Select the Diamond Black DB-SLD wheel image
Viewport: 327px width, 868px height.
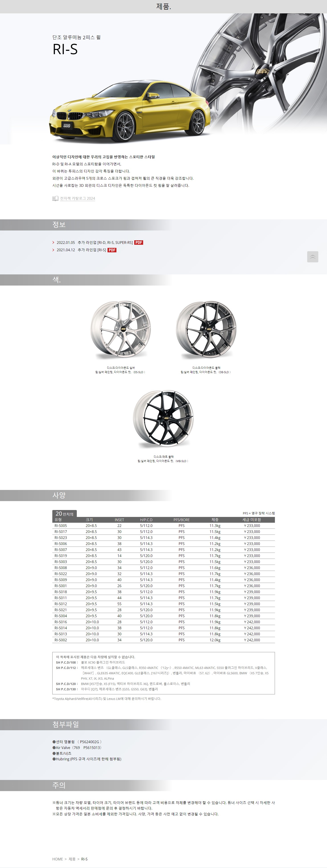click(x=206, y=330)
